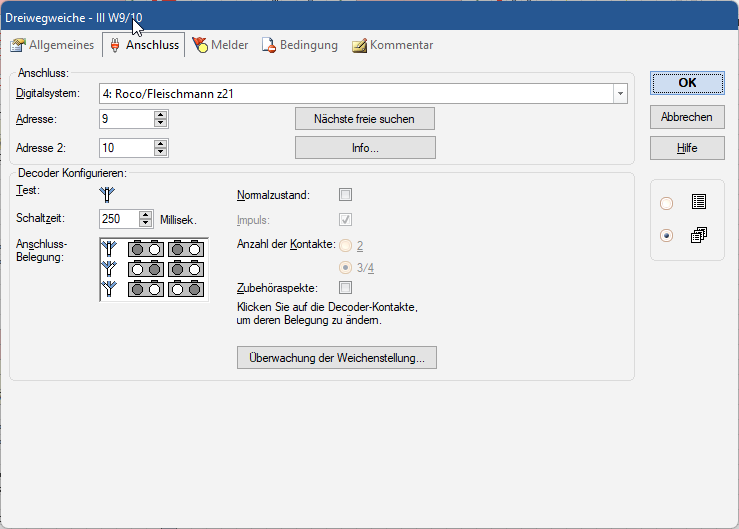
Task: Increase Schaltzeit with the spinner up arrow
Action: pos(146,215)
